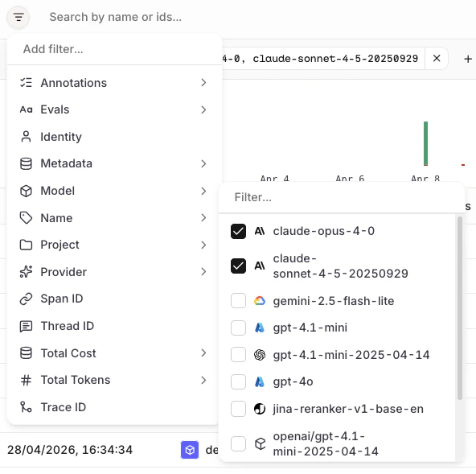Screen dimensions: 476x474
Task: Select the gpt-4o model label
Action: coord(293,381)
